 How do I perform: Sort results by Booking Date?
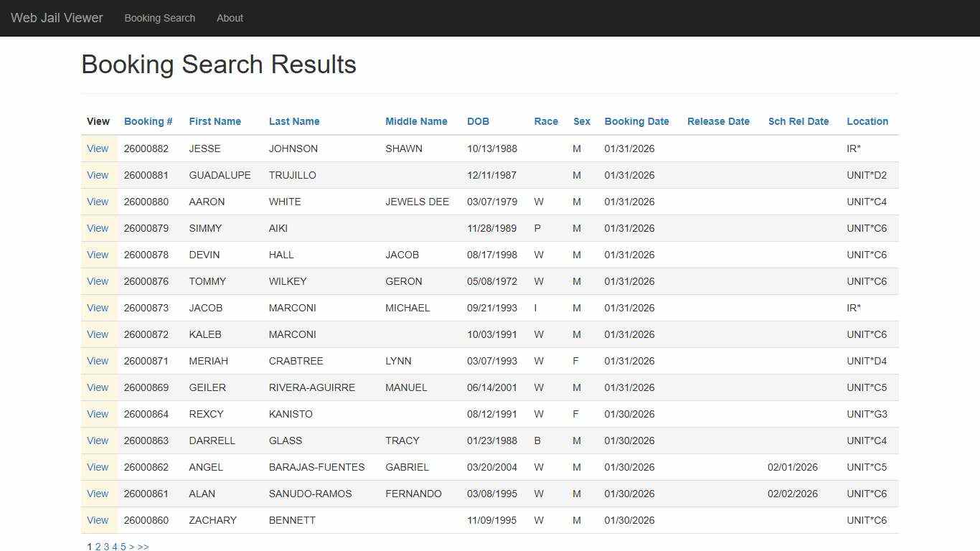tap(636, 121)
